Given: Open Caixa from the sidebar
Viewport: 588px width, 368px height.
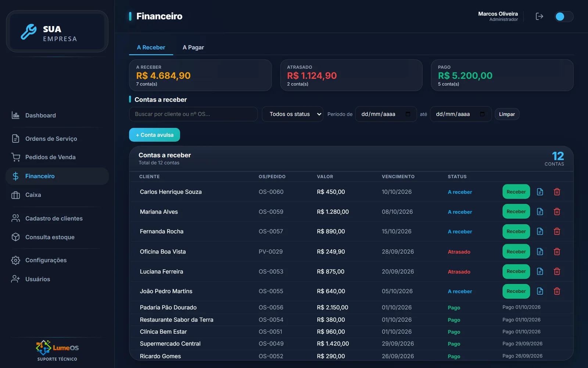Looking at the screenshot, I should (x=57, y=195).
